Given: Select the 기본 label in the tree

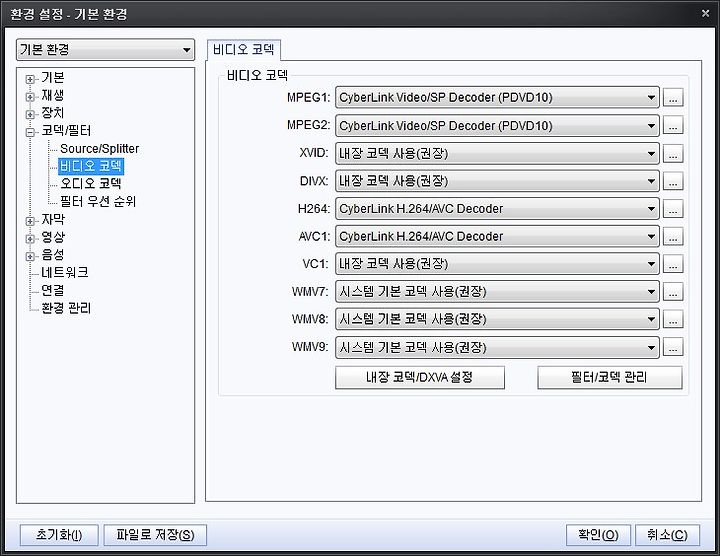Looking at the screenshot, I should point(53,78).
